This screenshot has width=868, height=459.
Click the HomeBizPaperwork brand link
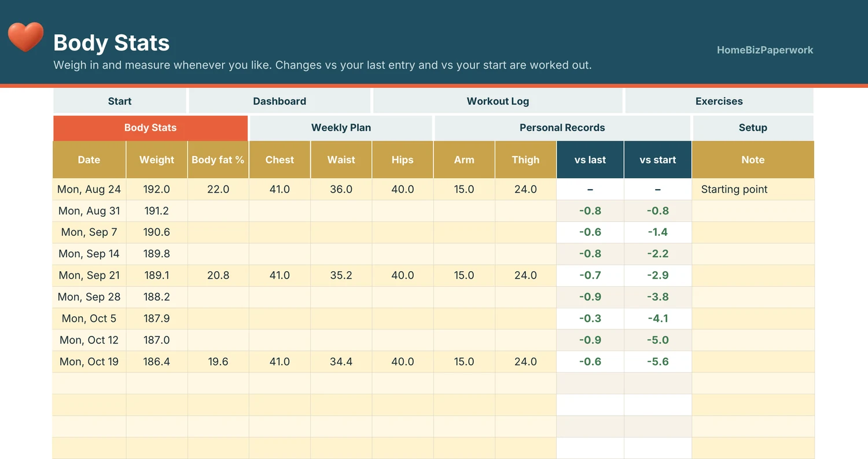tap(765, 50)
